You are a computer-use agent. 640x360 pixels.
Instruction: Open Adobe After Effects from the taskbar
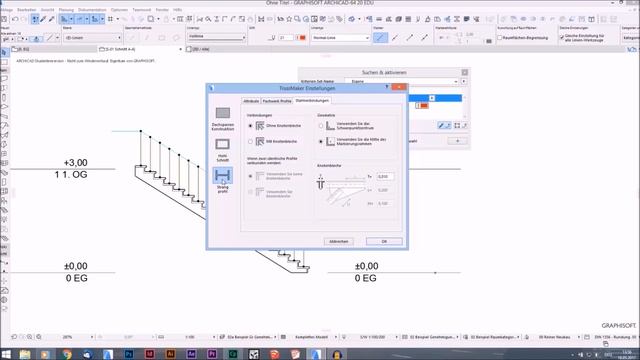tap(191, 354)
